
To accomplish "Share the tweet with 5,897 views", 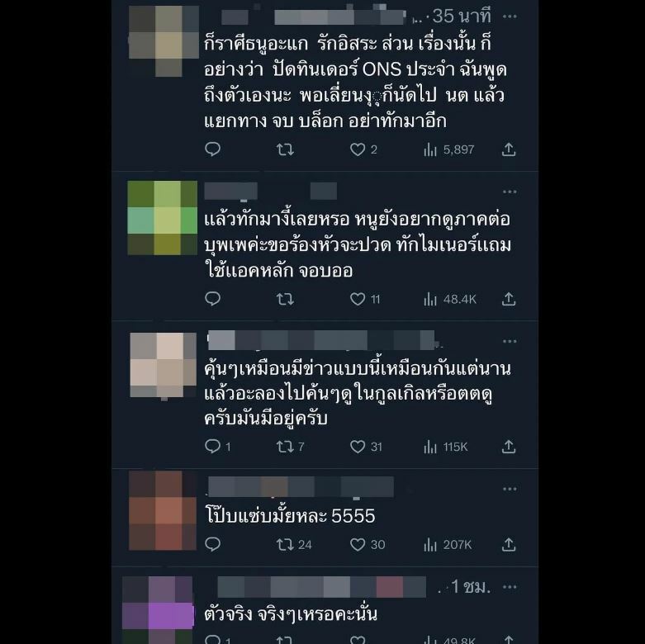I will (x=509, y=149).
